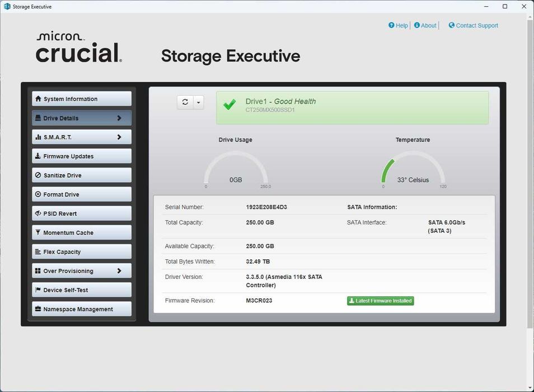Expand the Drive Details chevron arrow
The image size is (534, 392).
(x=119, y=118)
